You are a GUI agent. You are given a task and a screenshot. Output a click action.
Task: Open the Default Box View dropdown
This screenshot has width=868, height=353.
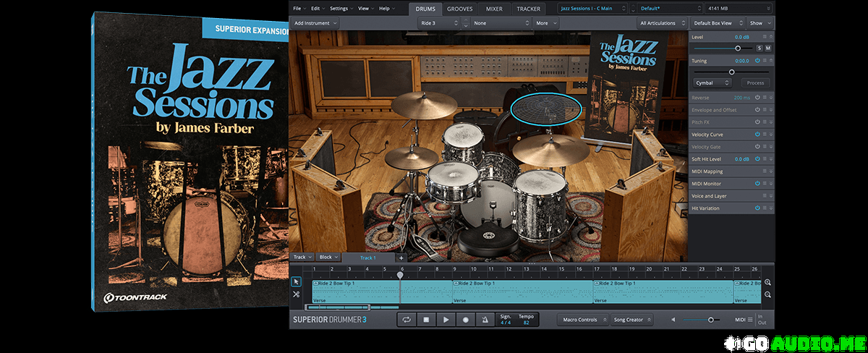pyautogui.click(x=717, y=23)
